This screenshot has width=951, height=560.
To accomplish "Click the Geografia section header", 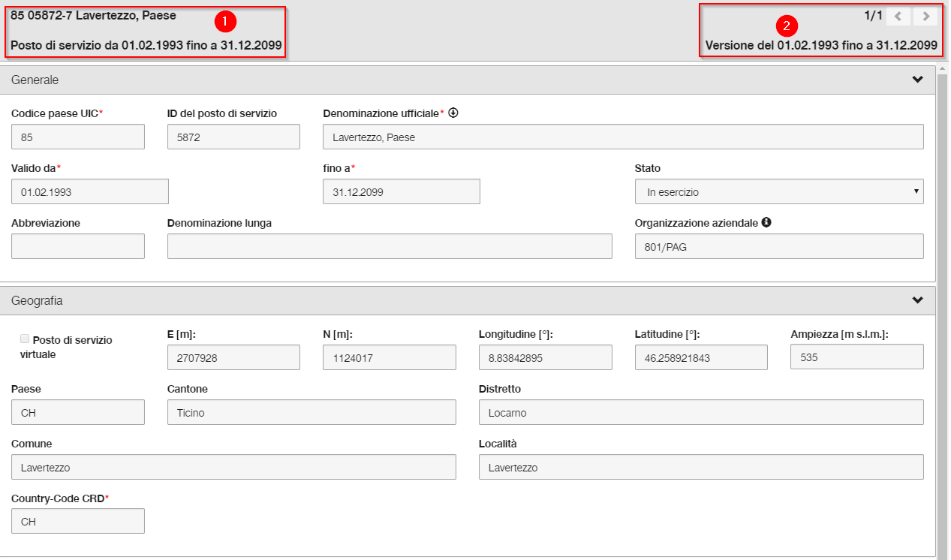I will tap(468, 300).
